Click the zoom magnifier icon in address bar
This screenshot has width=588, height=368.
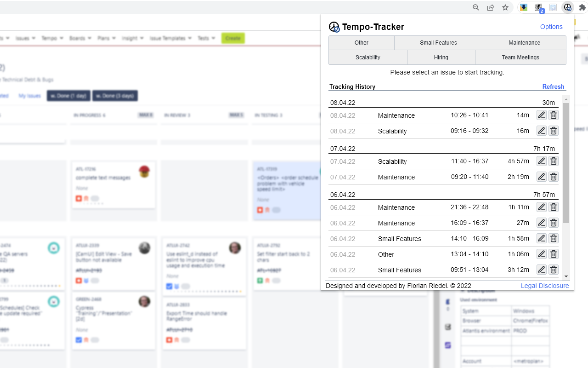476,7
